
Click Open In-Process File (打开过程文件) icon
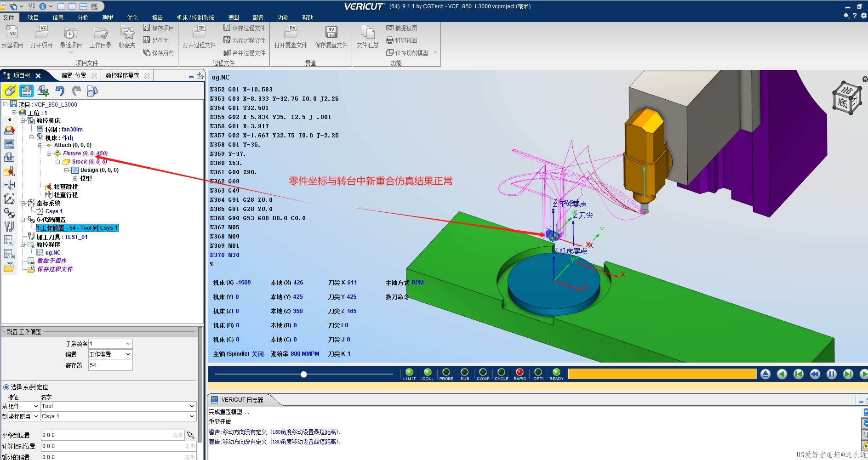coord(199,33)
